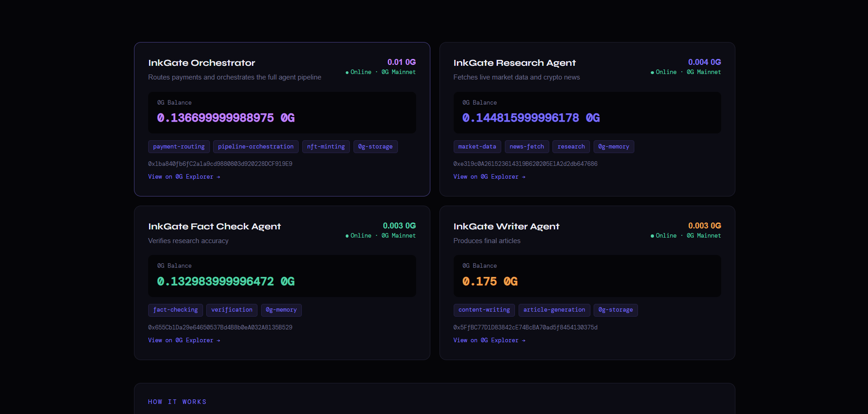Open 0G Explorer link for InkGate Research Agent

pyautogui.click(x=489, y=177)
